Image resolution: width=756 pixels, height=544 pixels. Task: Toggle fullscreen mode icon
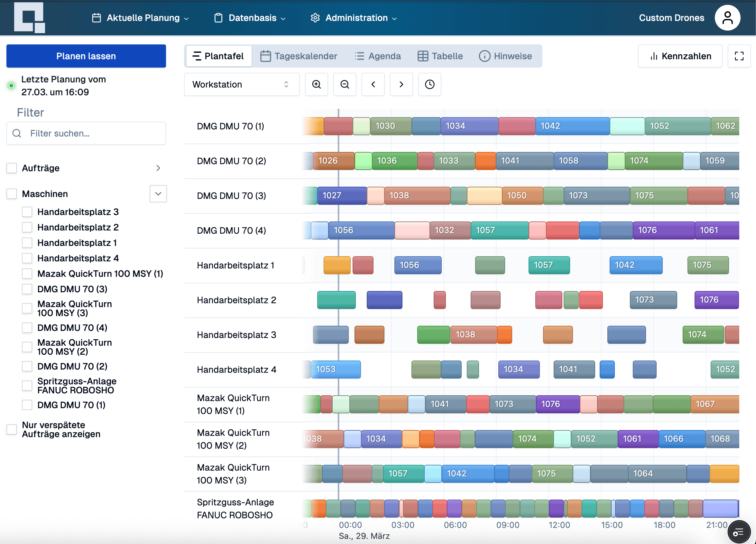point(739,56)
